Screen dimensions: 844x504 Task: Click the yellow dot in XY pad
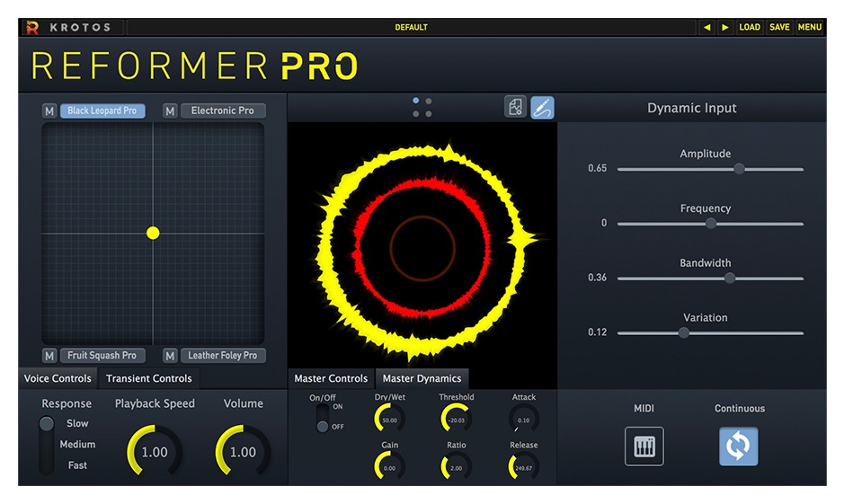(153, 233)
